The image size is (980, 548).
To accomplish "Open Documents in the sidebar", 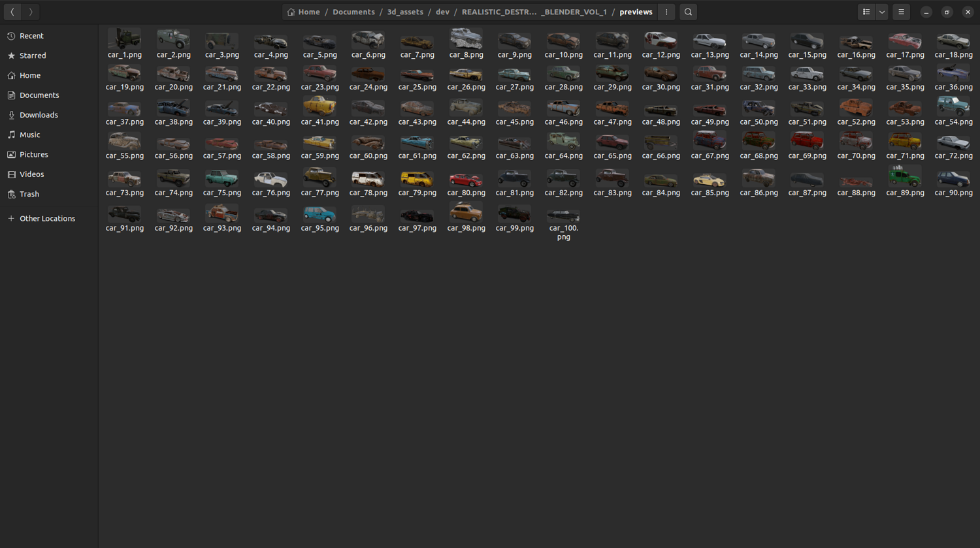I will coord(49,95).
